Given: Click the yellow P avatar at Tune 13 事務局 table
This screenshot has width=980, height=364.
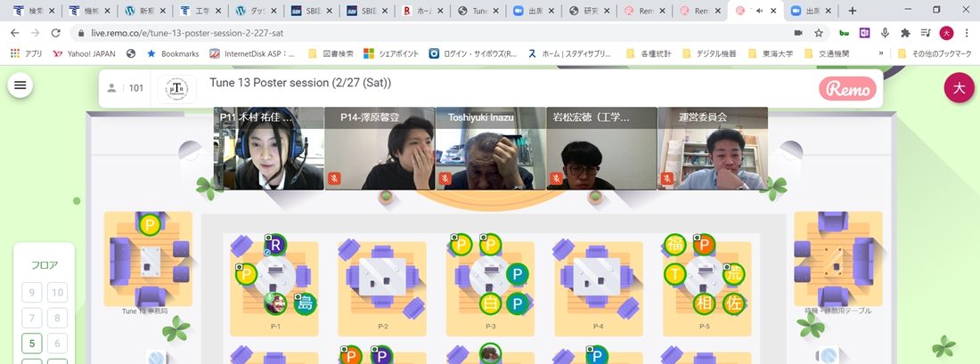Looking at the screenshot, I should (150, 225).
